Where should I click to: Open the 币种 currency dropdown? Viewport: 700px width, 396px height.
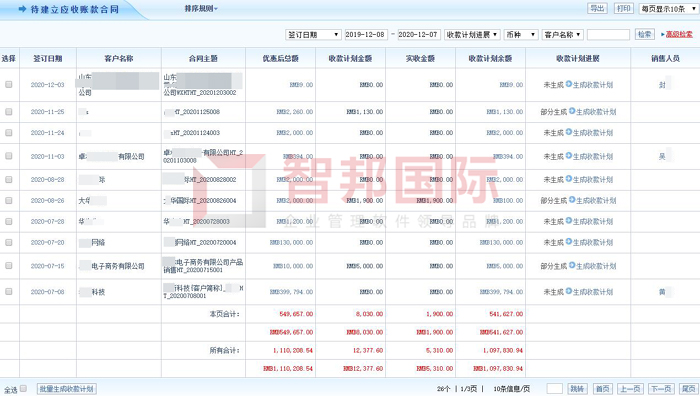(521, 34)
